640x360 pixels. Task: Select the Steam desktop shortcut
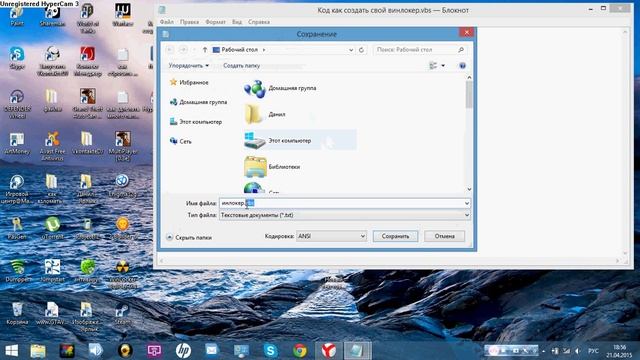tap(122, 313)
